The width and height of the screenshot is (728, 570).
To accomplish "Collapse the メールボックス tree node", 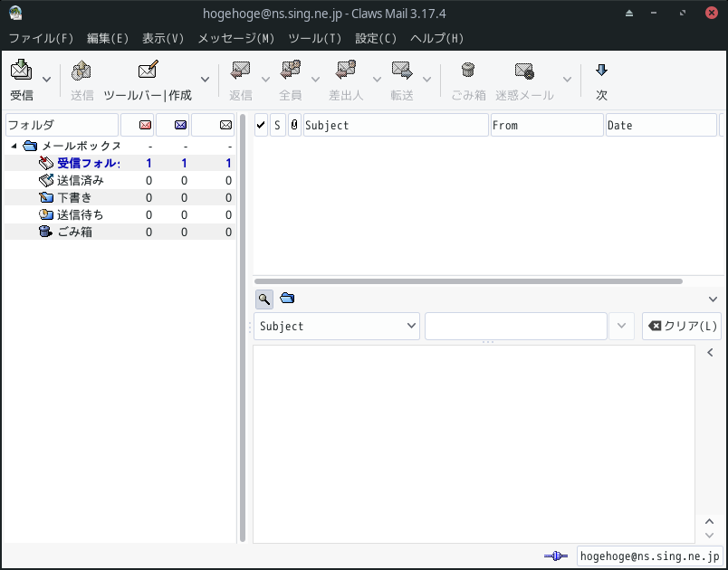I will pos(14,146).
